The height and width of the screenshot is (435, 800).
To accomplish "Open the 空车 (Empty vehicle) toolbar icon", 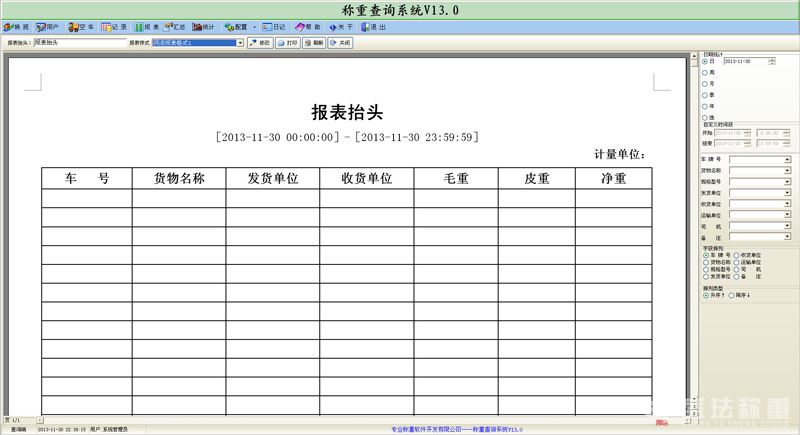I will pos(82,27).
